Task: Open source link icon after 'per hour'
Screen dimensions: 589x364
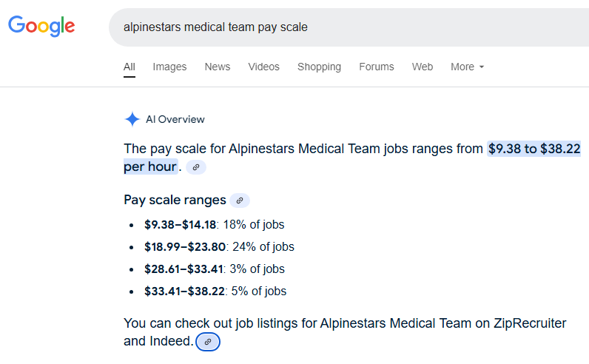Action: (196, 167)
